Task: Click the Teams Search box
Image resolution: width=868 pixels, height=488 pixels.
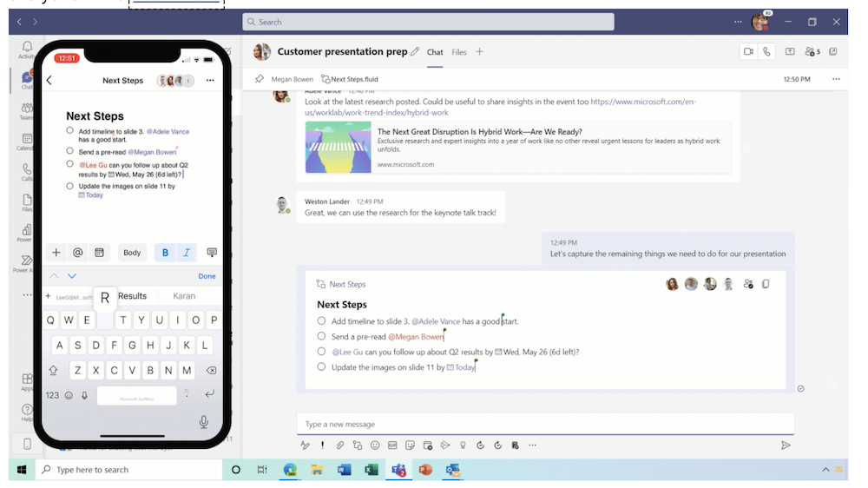Action: 428,22
